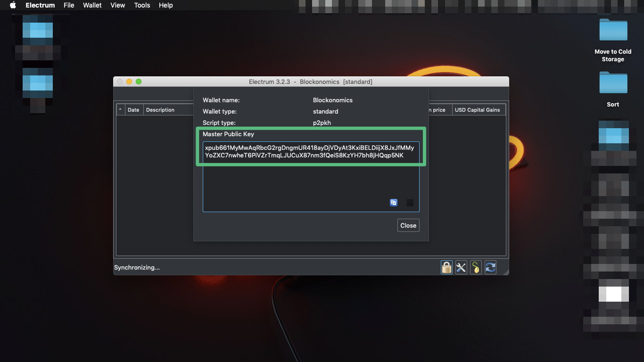
Task: Open the File menu
Action: (69, 5)
